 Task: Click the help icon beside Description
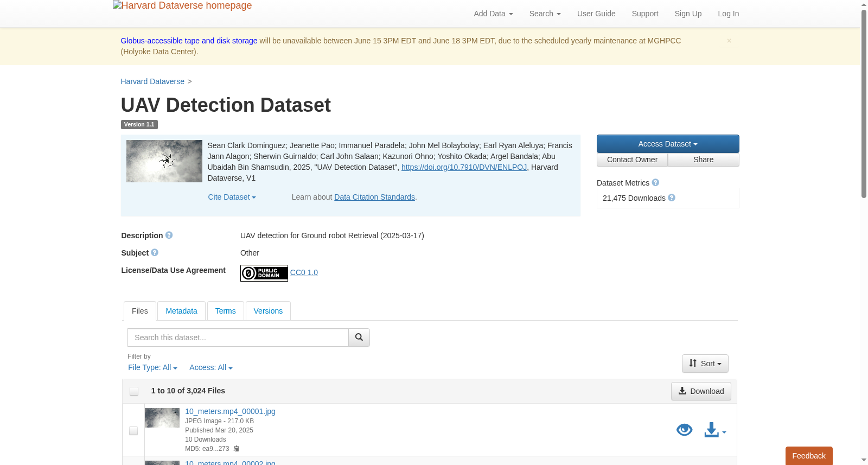(169, 235)
